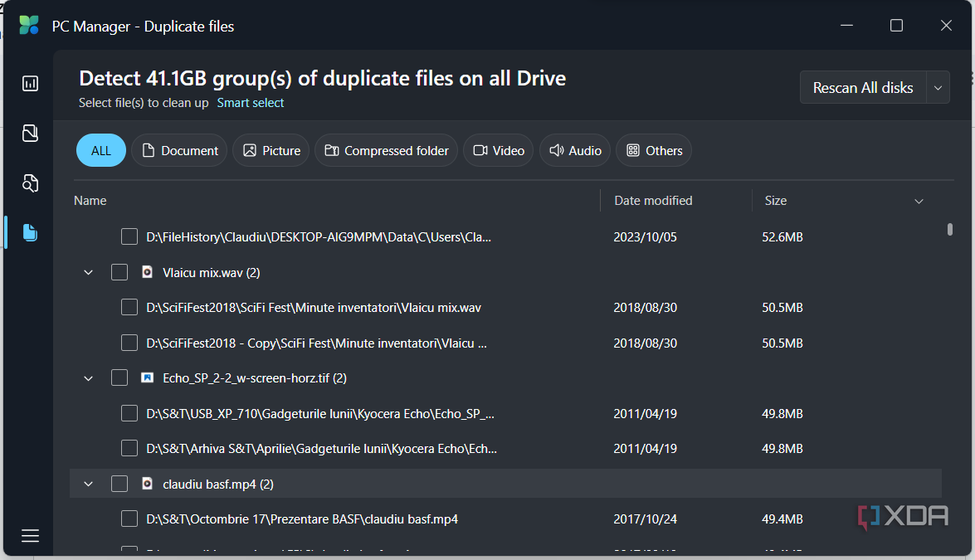Click the 2017/10/24 date value
Viewport: 975px width, 560px height.
(x=645, y=519)
